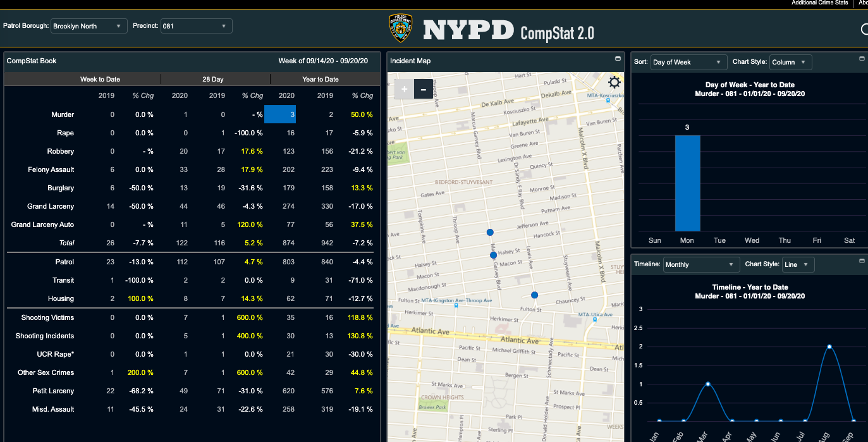
Task: Change Chart Style from Column
Action: click(x=790, y=62)
